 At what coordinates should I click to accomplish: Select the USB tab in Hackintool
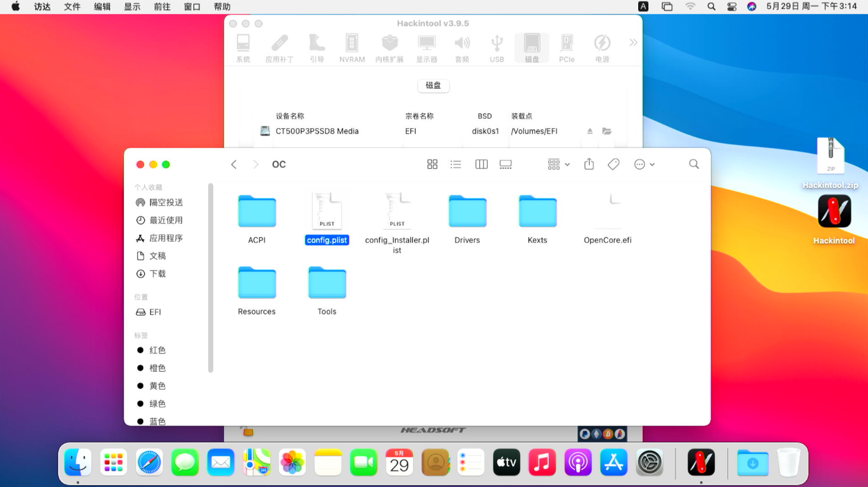coord(497,48)
